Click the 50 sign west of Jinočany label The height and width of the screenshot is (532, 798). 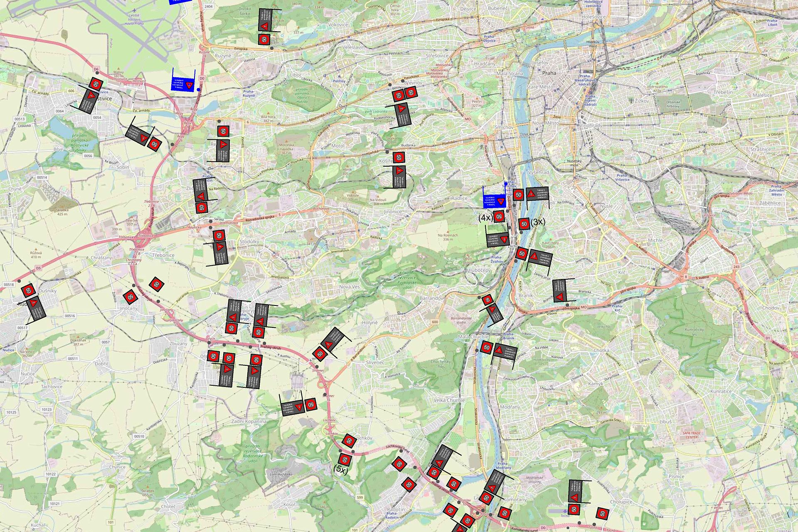coord(130,297)
